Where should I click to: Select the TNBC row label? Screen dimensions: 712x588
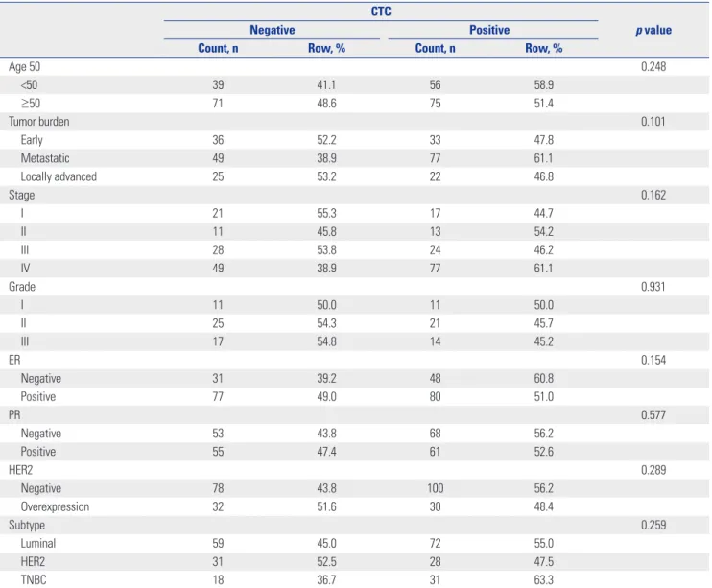pos(34,579)
